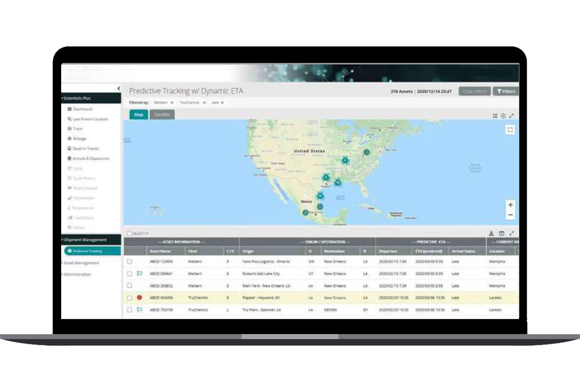Image resolution: width=580 pixels, height=392 pixels.
Task: Zoom in on the map
Action: tap(510, 205)
